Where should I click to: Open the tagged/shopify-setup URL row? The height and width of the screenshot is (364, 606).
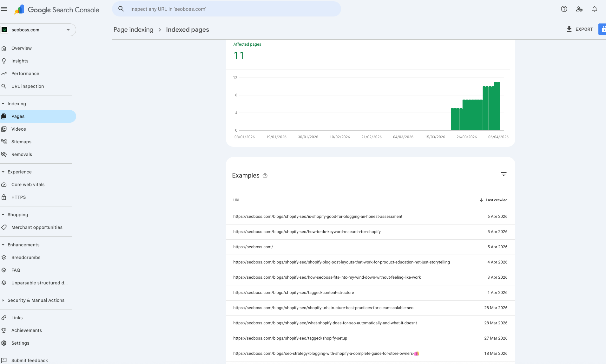coord(370,338)
